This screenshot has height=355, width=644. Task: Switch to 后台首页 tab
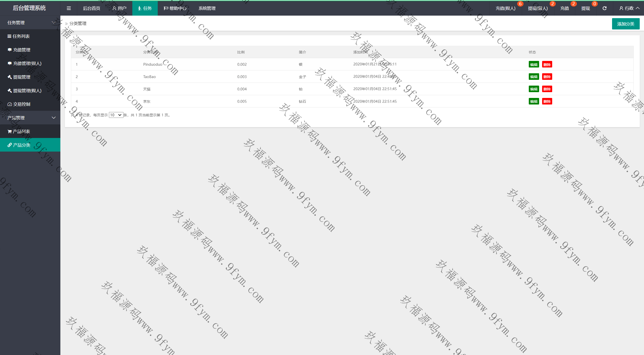(92, 8)
